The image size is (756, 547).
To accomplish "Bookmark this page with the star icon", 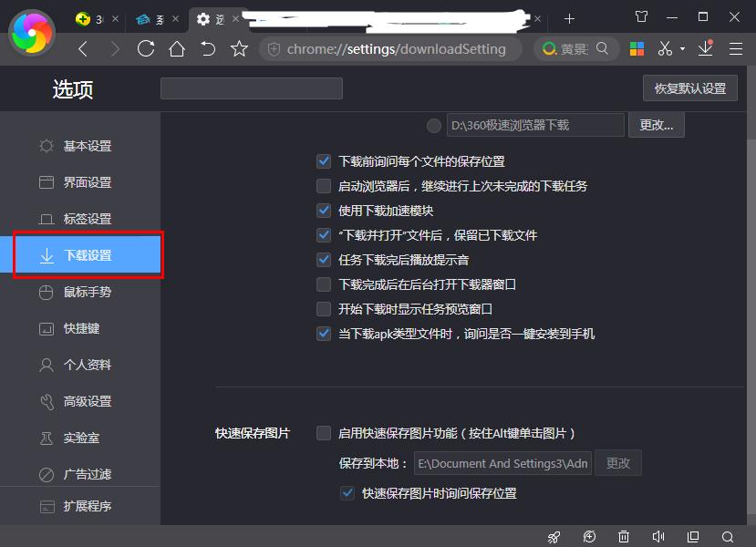I will (239, 48).
